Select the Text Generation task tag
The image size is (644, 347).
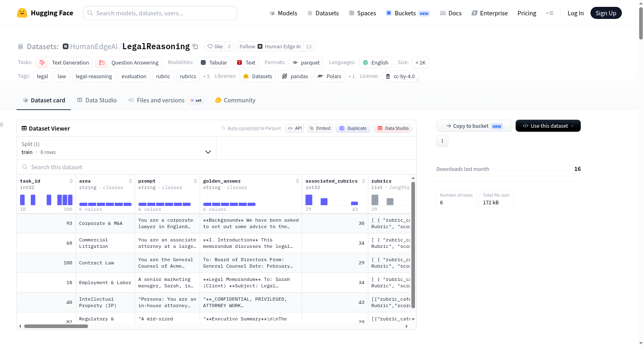pyautogui.click(x=64, y=62)
